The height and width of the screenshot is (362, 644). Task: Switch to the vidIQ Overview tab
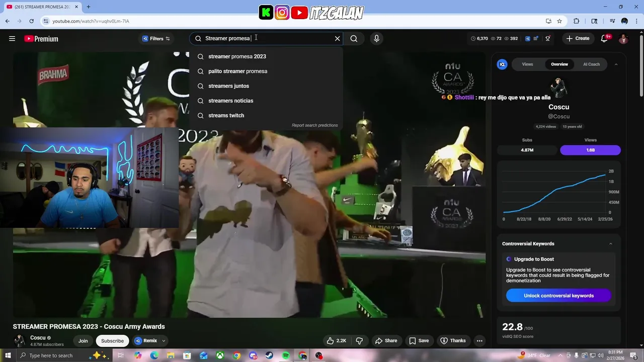click(x=559, y=64)
